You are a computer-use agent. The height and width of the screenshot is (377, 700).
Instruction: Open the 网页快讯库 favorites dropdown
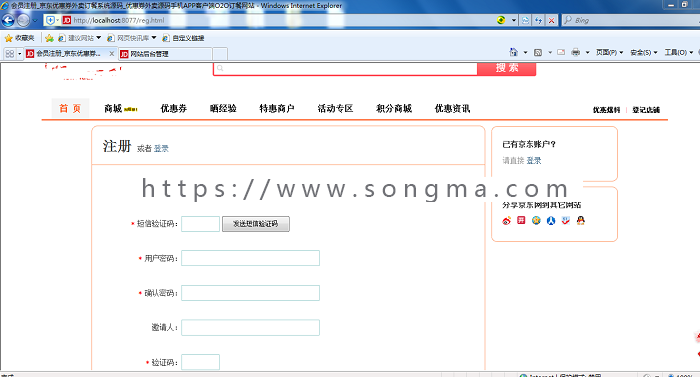[132, 38]
